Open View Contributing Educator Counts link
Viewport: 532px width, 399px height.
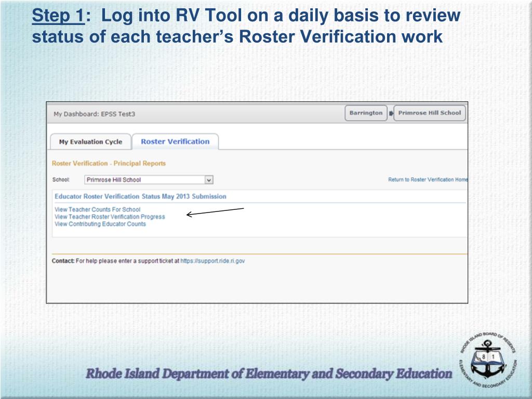[x=100, y=224]
